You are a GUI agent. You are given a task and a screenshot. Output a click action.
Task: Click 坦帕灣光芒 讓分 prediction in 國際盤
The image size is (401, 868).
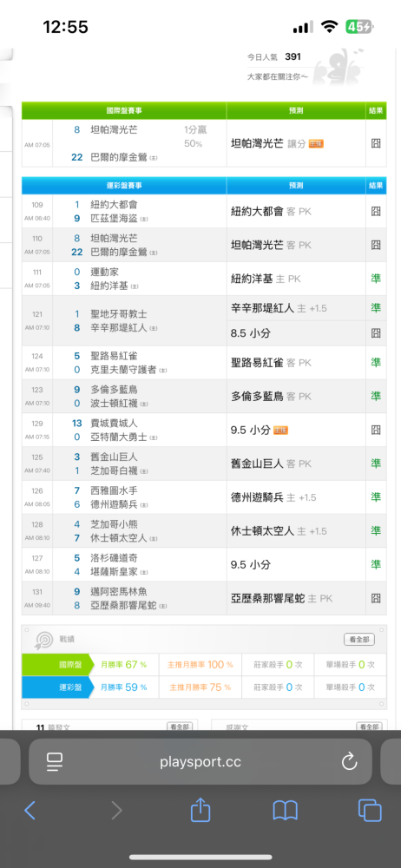coord(268,143)
